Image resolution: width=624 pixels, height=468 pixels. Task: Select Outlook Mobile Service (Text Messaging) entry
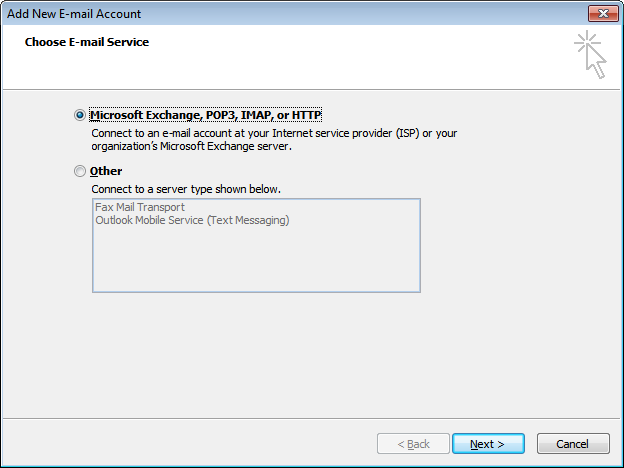click(x=192, y=220)
